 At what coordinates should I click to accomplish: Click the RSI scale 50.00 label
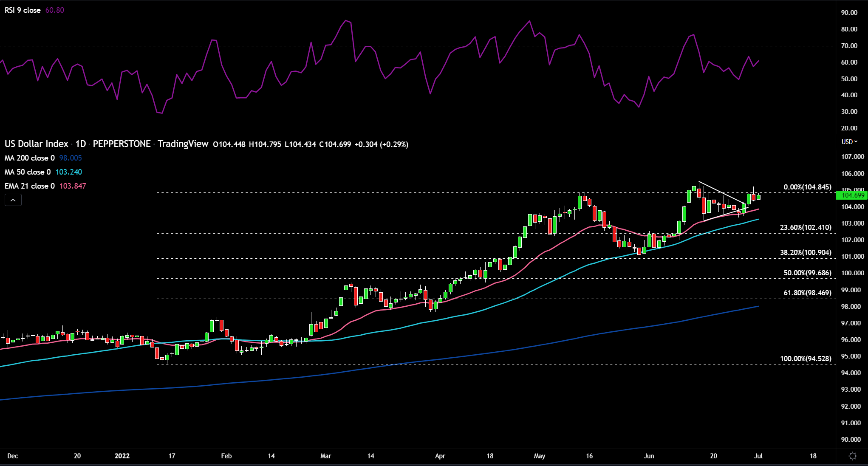tap(849, 79)
